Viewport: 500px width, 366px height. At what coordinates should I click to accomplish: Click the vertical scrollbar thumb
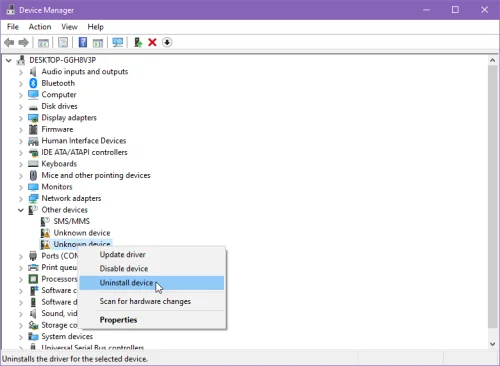(492, 197)
